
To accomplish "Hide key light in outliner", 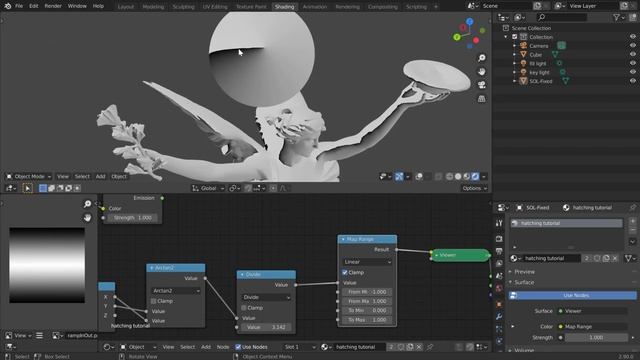I will pyautogui.click(x=633, y=72).
